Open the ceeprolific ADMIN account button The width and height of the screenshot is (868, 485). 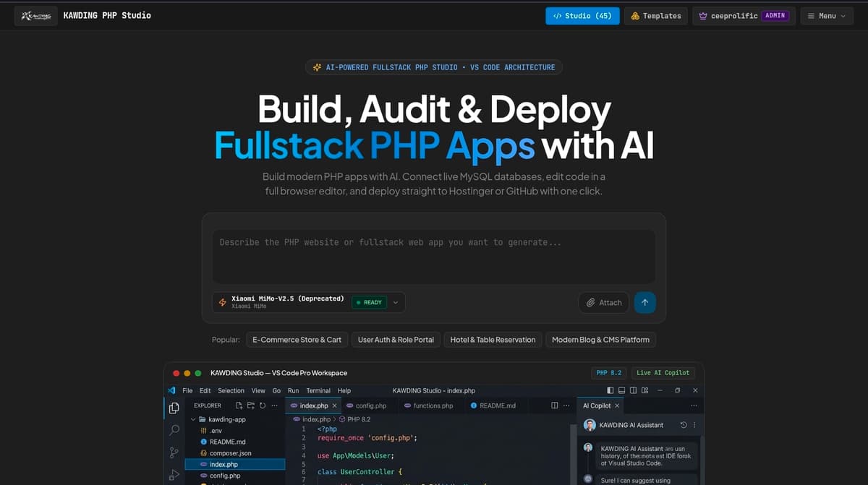coord(744,16)
